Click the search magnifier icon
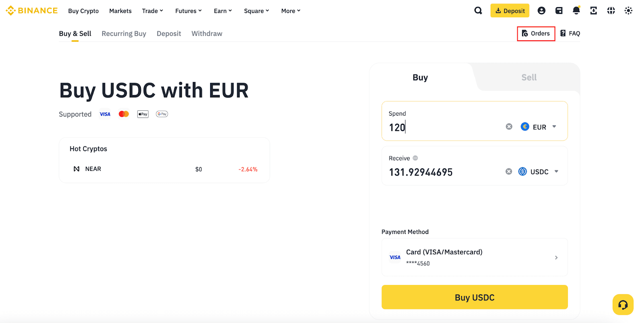Viewport: 644px width, 323px height. 478,10
